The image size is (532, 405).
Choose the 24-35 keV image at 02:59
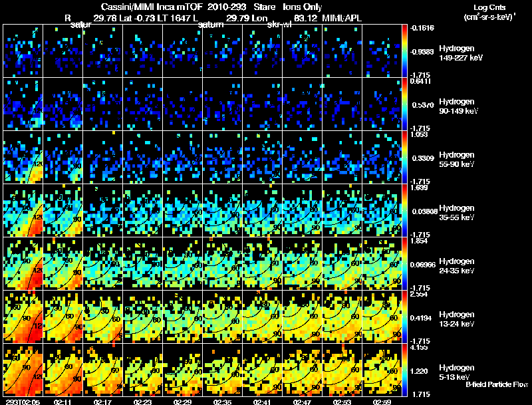click(382, 263)
